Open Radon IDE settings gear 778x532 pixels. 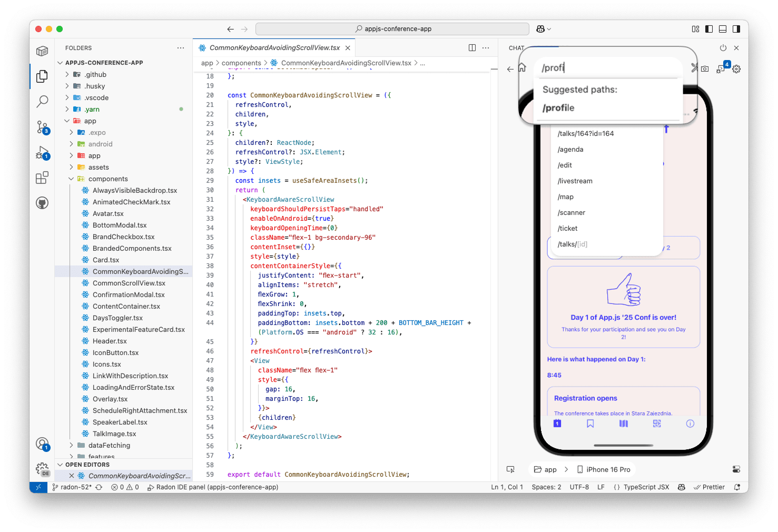coord(736,69)
